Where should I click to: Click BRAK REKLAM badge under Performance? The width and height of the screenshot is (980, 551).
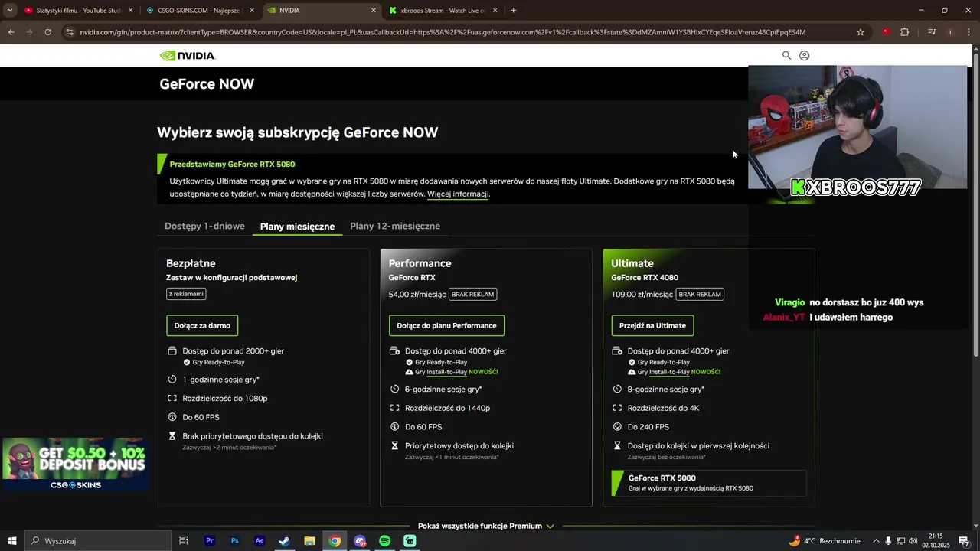click(472, 294)
